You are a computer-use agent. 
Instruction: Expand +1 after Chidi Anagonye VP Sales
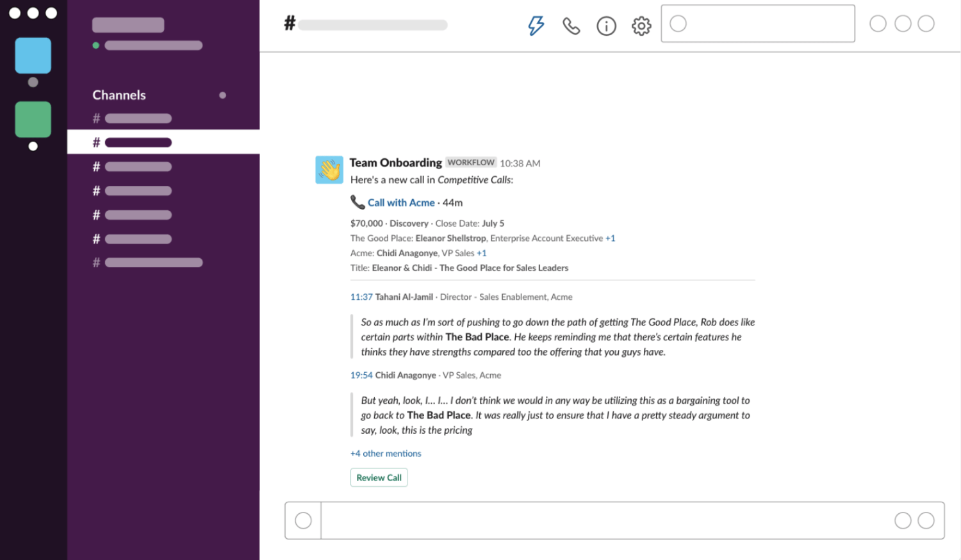pyautogui.click(x=481, y=253)
